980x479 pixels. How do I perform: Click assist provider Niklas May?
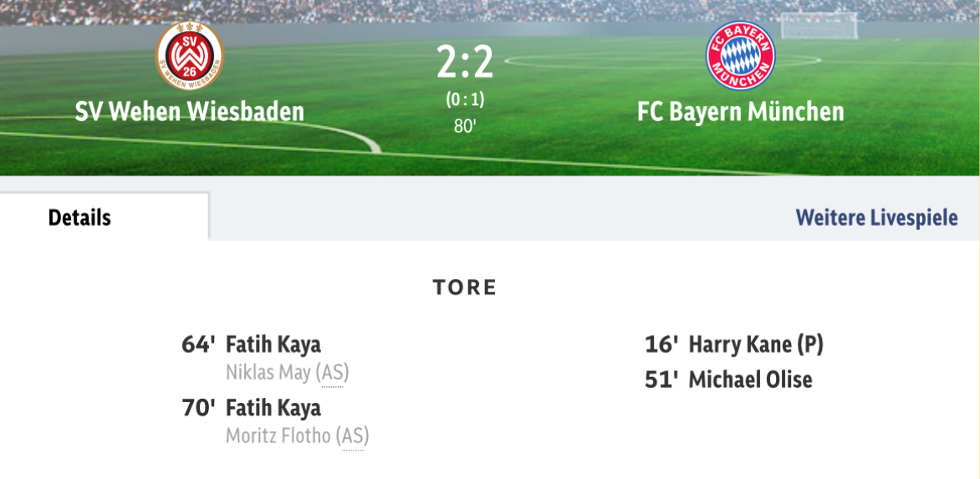tap(268, 372)
